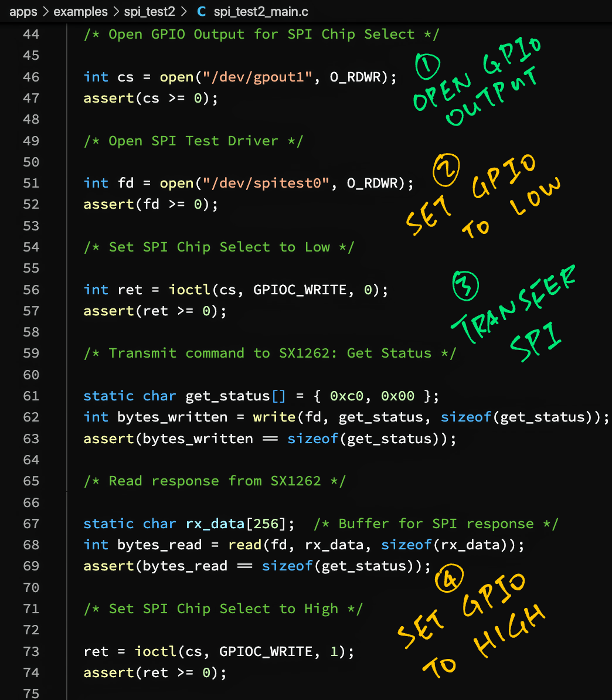Screen dimensions: 612x700
Task: Click the spi_test2_main.c breadcrumb file name
Action: pos(261,12)
